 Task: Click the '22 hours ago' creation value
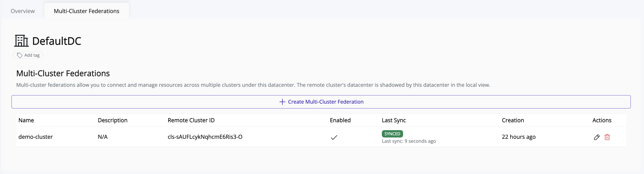[x=519, y=137]
